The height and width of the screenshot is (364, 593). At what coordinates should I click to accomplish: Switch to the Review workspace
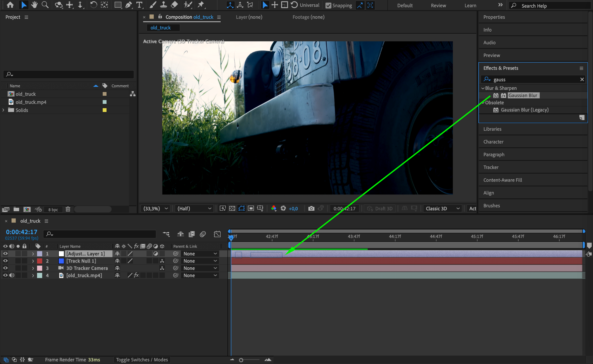(x=438, y=5)
